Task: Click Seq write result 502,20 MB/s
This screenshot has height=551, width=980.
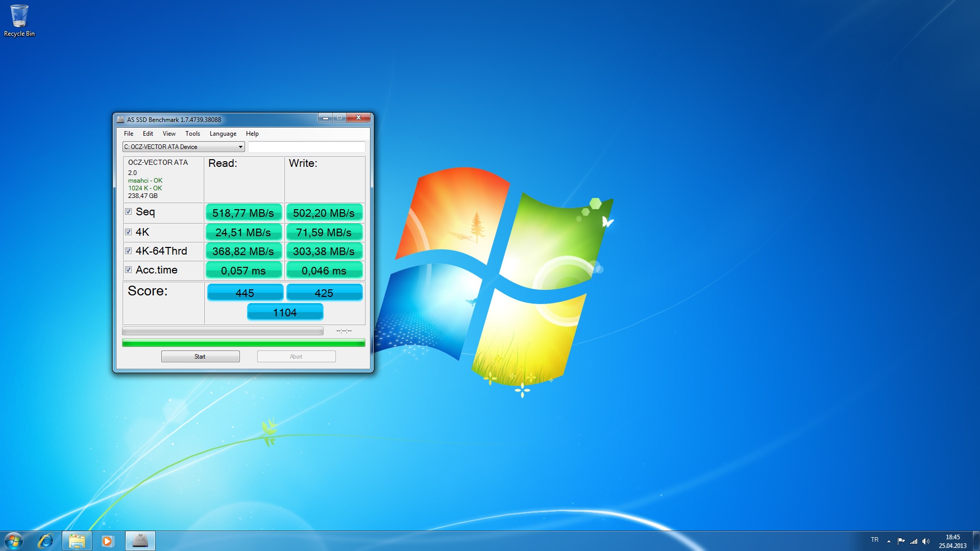Action: 324,213
